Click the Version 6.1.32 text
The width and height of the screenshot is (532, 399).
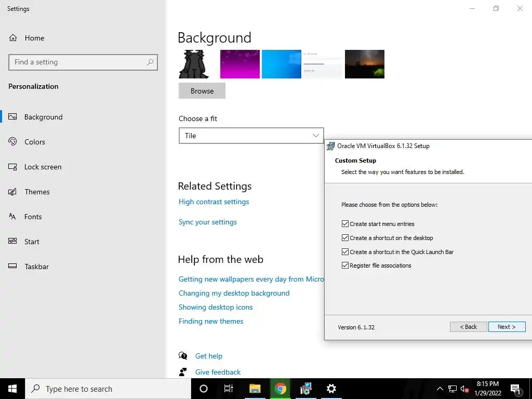(x=356, y=327)
